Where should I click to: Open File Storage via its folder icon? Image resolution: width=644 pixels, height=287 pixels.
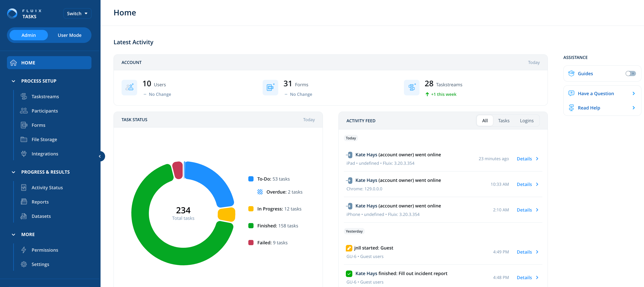[24, 139]
